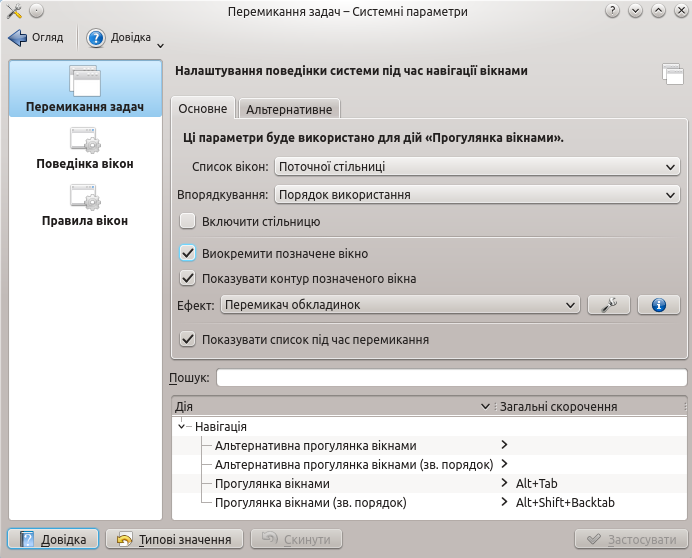Show effect info via blue info button
This screenshot has height=558, width=692.
pos(658,305)
